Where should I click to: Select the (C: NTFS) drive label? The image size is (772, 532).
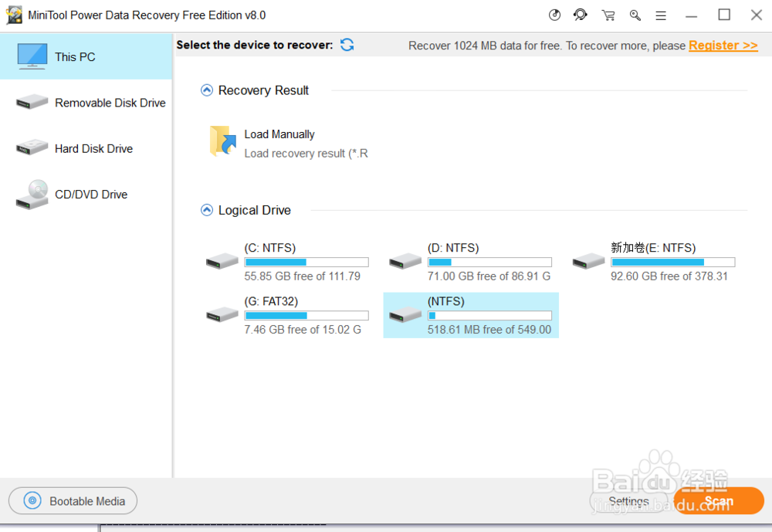pos(269,248)
